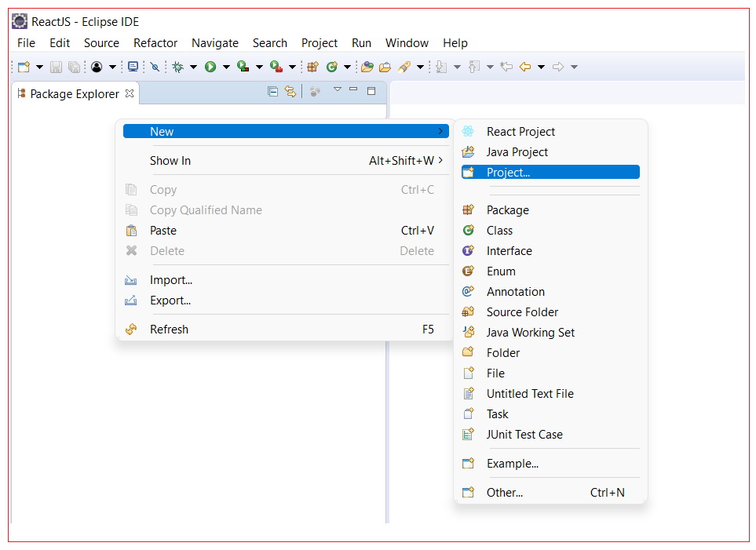Choose Refresh from the context menu
The image size is (756, 550).
pos(286,330)
